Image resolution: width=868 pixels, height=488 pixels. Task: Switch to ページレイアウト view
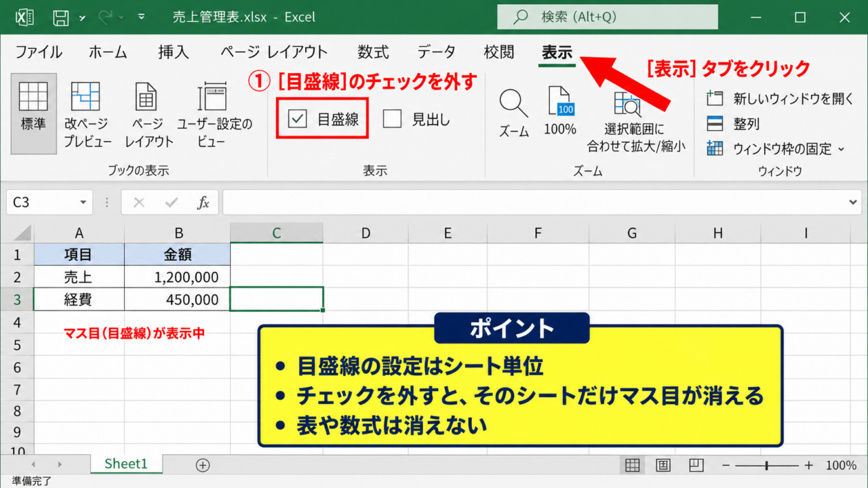click(x=149, y=113)
